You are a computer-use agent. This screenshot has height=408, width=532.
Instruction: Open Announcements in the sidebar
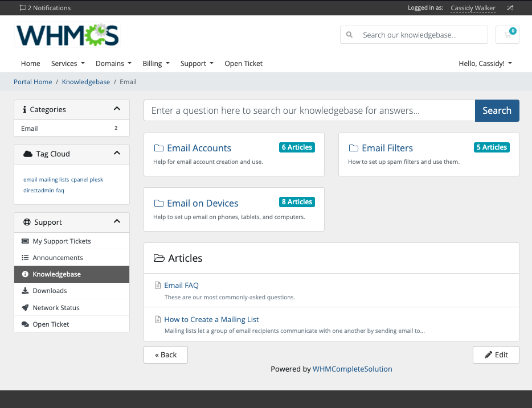pyautogui.click(x=72, y=258)
